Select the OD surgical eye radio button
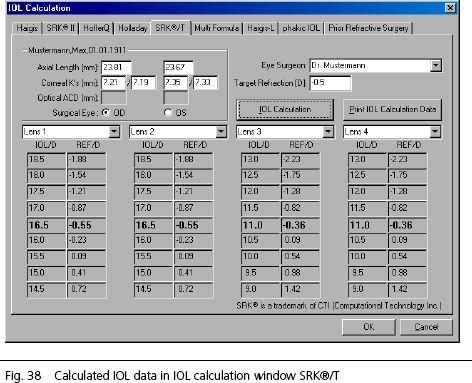472x383 pixels. click(x=106, y=113)
